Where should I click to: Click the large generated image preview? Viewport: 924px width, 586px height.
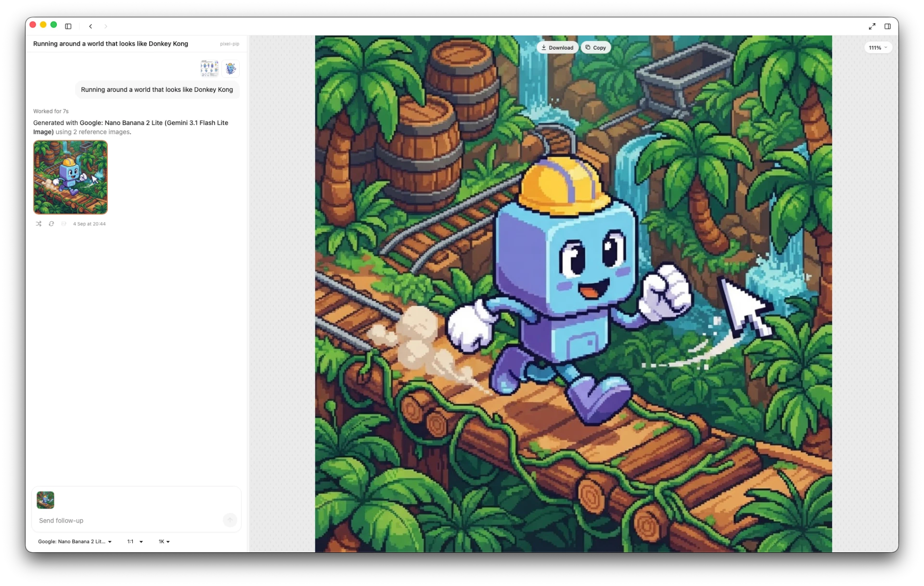click(x=574, y=293)
